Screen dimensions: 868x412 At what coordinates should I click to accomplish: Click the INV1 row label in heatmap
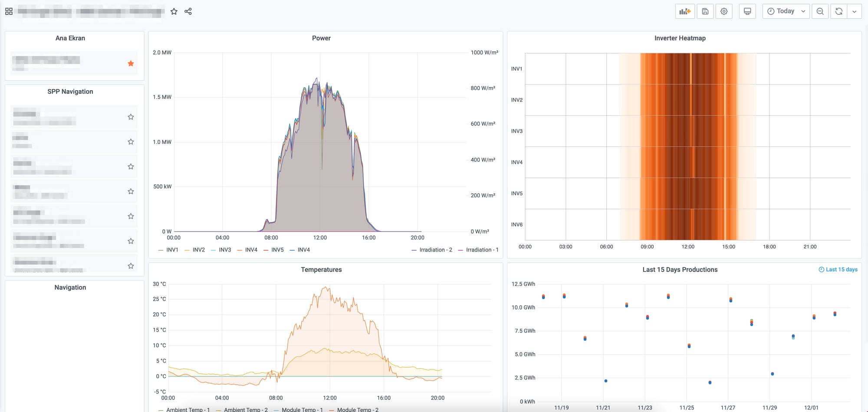point(516,69)
